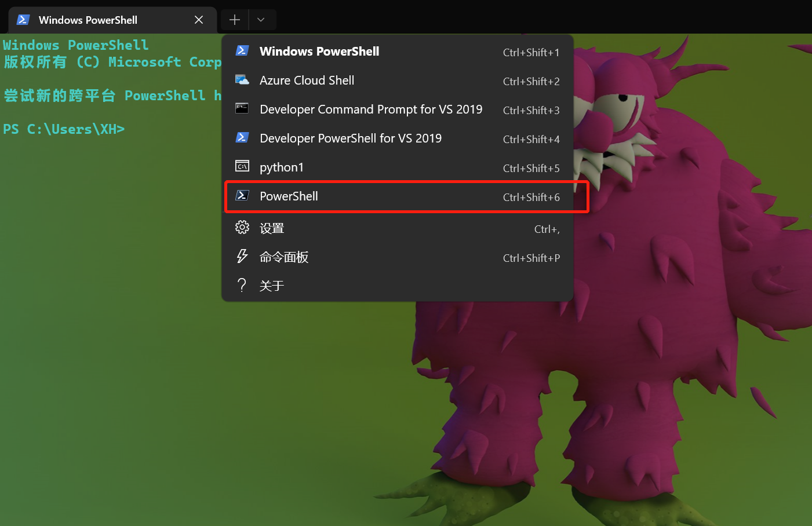Click the Windows PowerShell banner text in terminal

coord(76,45)
